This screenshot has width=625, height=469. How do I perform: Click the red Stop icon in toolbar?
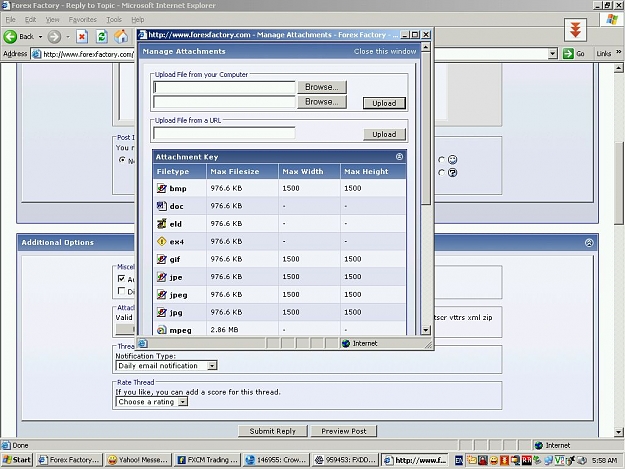(x=82, y=37)
